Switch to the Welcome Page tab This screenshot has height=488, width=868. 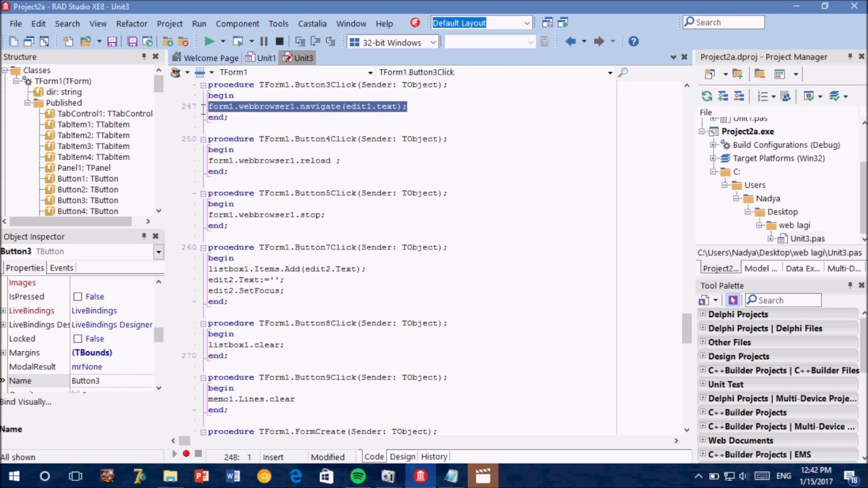coord(205,58)
